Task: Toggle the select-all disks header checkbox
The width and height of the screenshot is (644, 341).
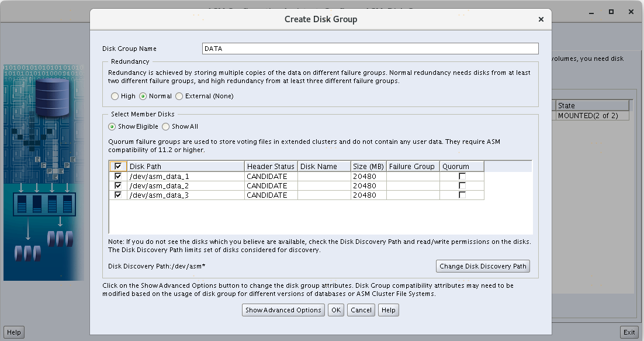Action: tap(118, 167)
